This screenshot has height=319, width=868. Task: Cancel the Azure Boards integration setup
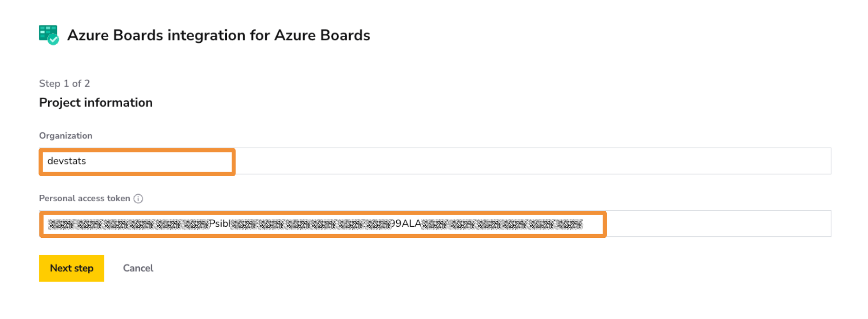(x=138, y=268)
